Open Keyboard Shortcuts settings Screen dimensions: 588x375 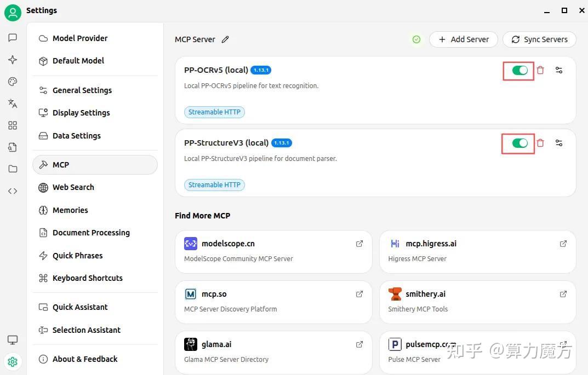click(x=95, y=278)
